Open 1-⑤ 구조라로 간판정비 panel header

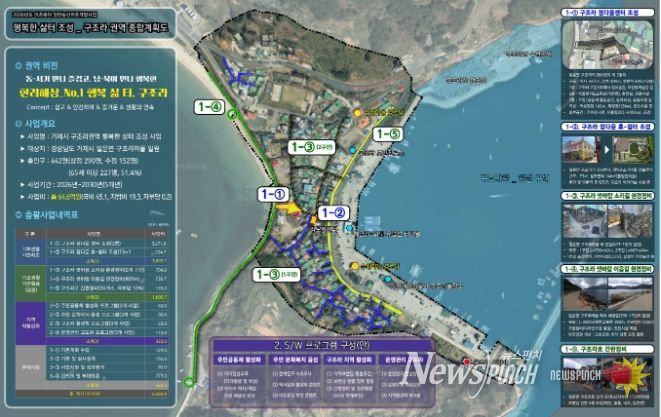(x=607, y=349)
